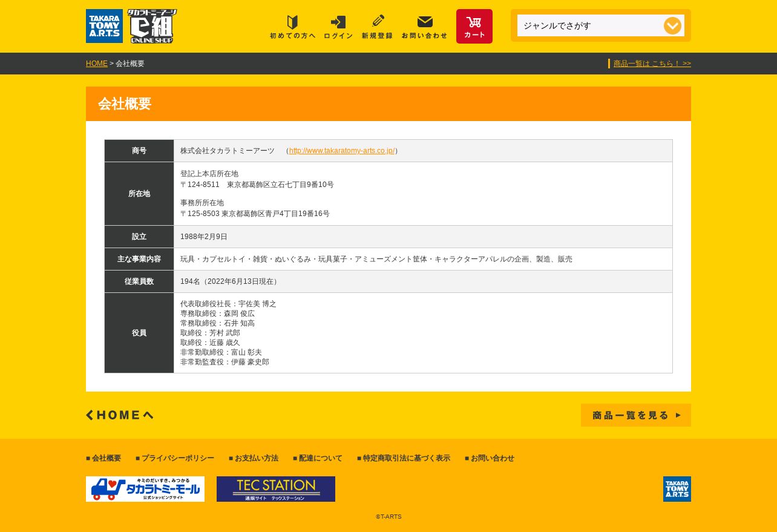777x532 pixels.
Task: Visit the takaratomy-arts.co.jp URL link
Action: pos(342,151)
